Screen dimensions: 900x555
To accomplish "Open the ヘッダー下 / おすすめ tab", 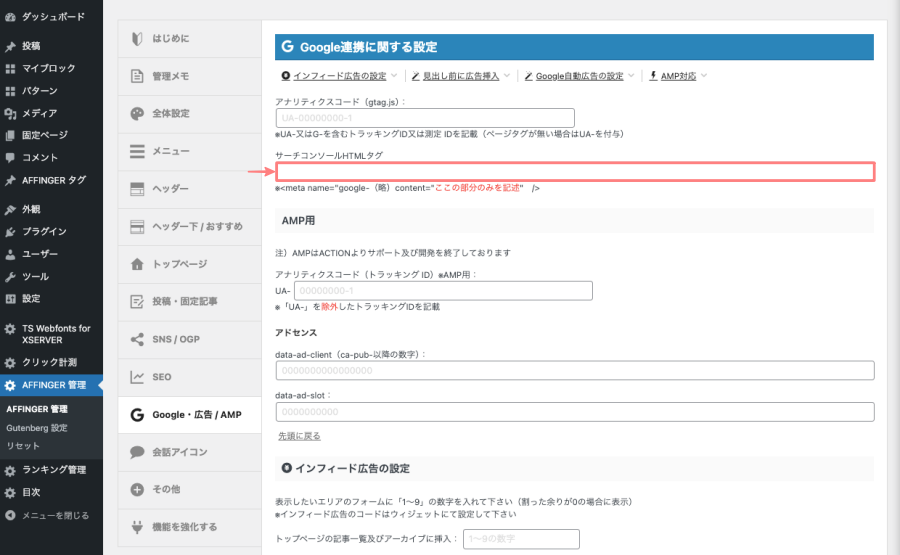I will pos(189,227).
